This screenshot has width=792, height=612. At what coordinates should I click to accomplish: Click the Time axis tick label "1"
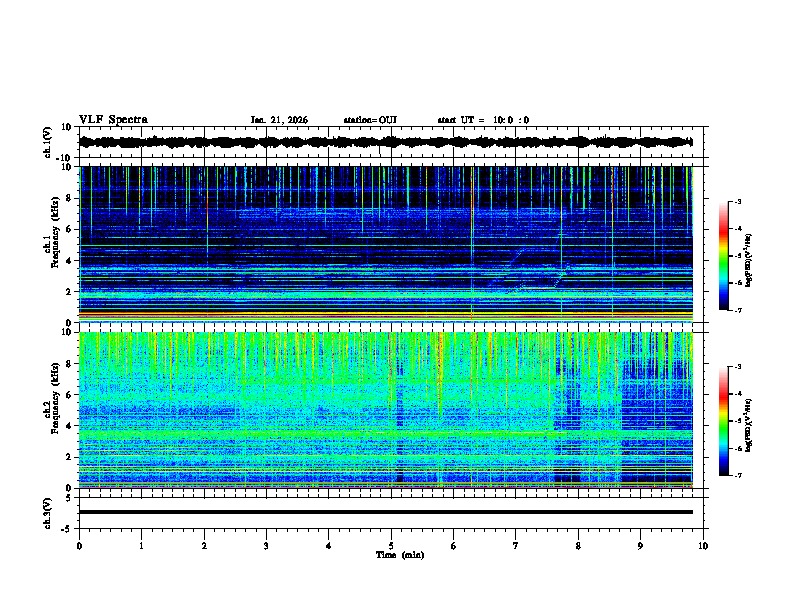(141, 546)
